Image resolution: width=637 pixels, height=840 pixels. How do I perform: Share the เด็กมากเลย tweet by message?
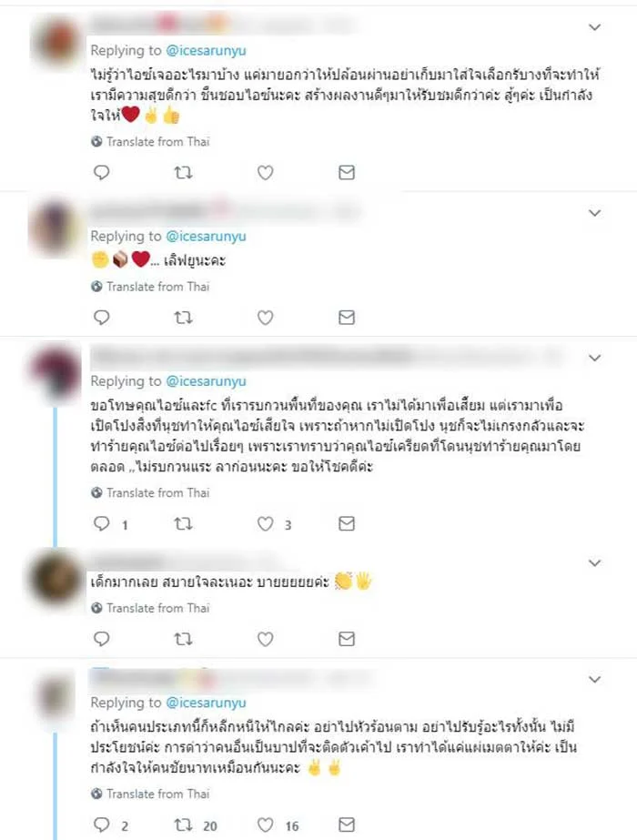click(347, 639)
